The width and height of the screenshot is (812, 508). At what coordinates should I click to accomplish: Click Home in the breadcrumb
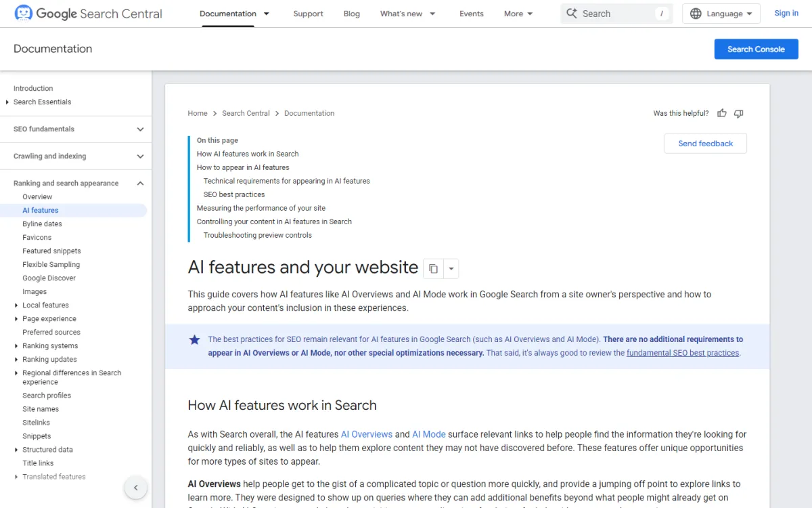pos(198,113)
